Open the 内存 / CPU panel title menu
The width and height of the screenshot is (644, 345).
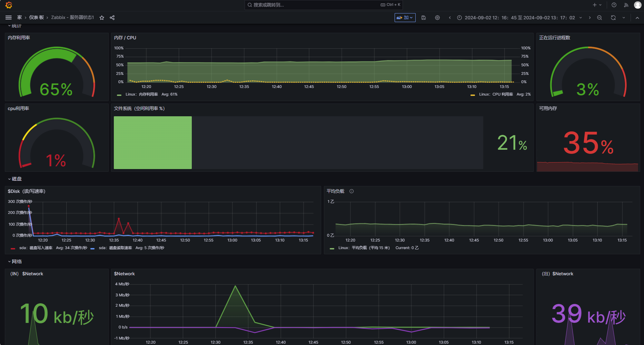(x=125, y=38)
